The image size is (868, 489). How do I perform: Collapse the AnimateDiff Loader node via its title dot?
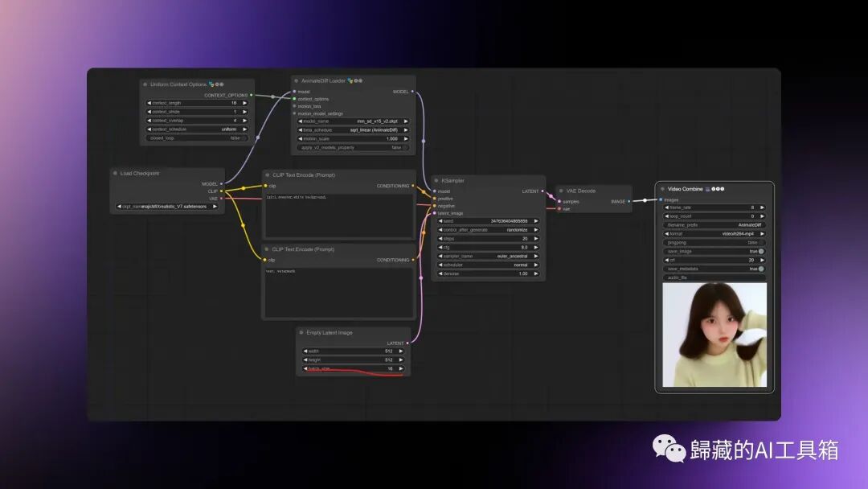[x=296, y=81]
